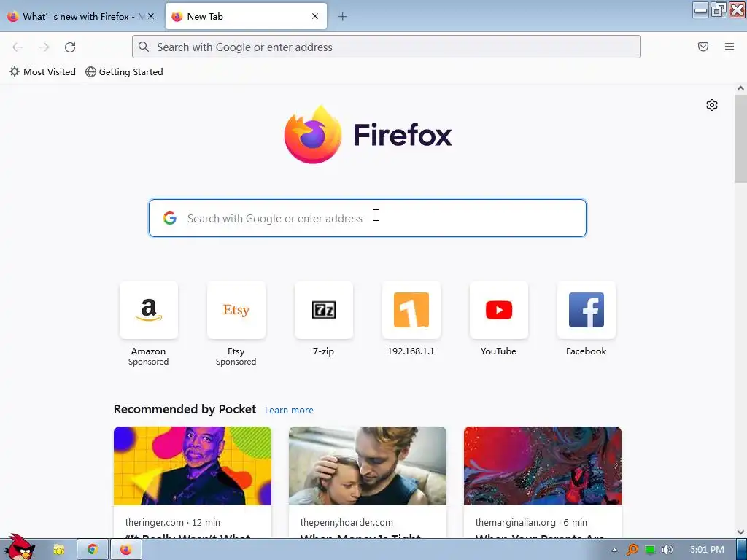Click the Angry Birds start button

click(x=19, y=548)
